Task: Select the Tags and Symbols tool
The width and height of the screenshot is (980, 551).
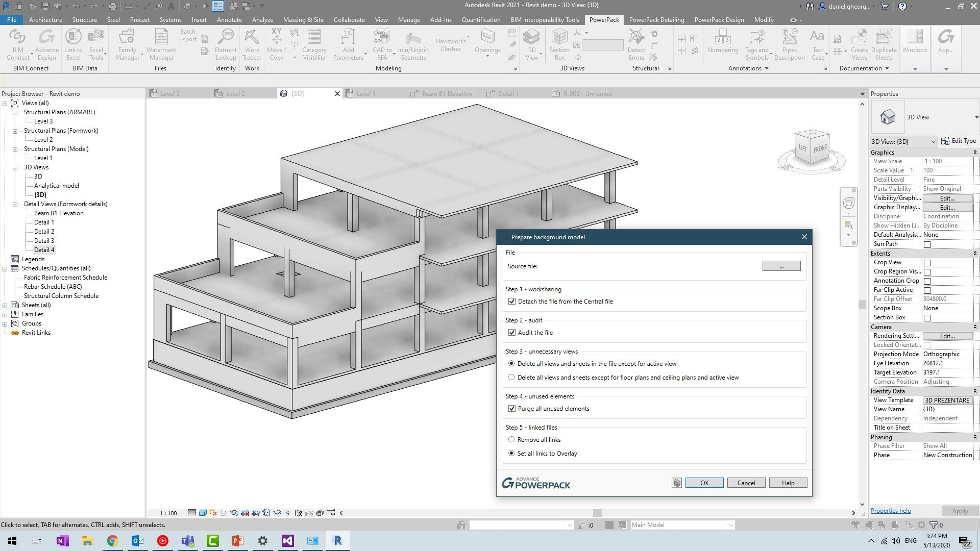Action: pyautogui.click(x=757, y=45)
